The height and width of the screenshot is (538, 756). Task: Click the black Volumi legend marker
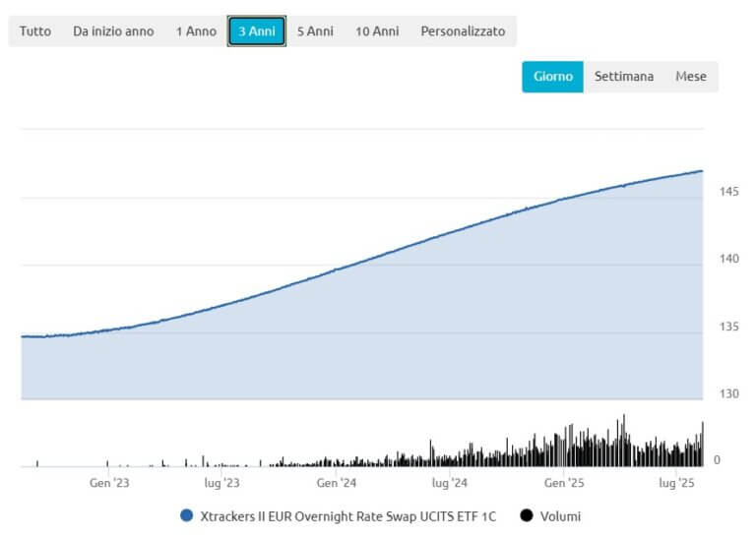tap(527, 515)
